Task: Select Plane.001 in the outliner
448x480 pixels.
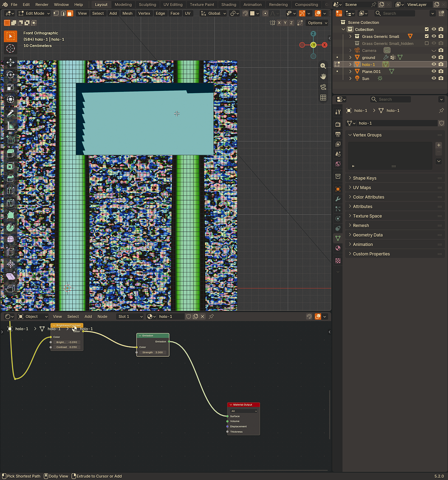Action: pos(371,71)
